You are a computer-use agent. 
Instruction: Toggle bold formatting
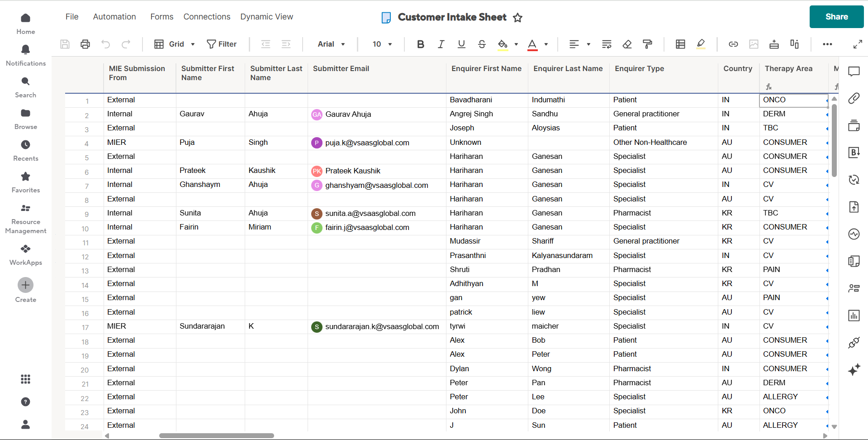(x=420, y=44)
